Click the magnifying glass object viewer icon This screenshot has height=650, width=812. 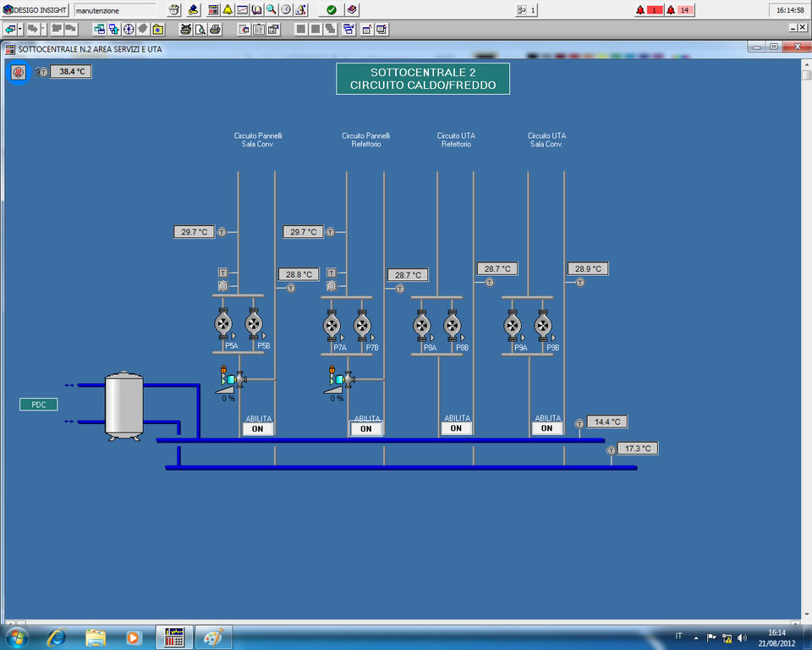coord(272,10)
